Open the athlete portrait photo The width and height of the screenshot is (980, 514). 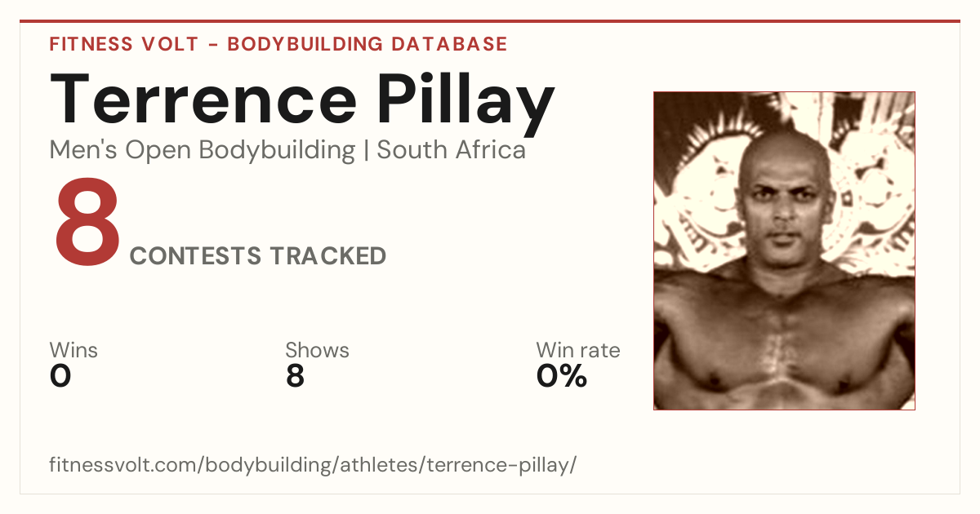(x=784, y=250)
